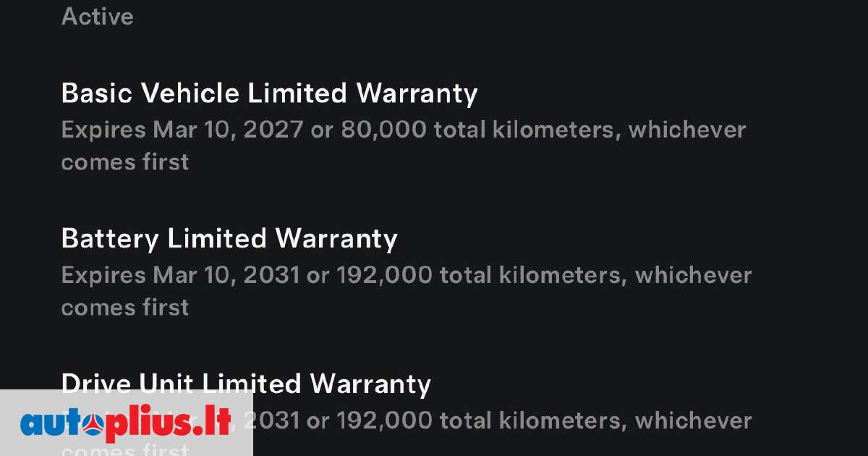Click the autoplius.lt logo

coord(126,423)
